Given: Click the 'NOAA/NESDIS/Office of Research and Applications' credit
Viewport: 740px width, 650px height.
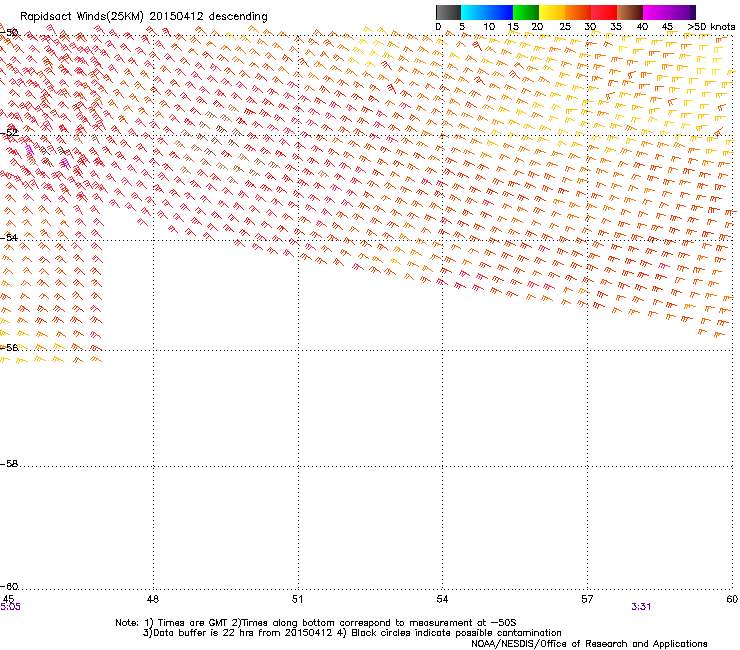Looking at the screenshot, I should point(589,644).
